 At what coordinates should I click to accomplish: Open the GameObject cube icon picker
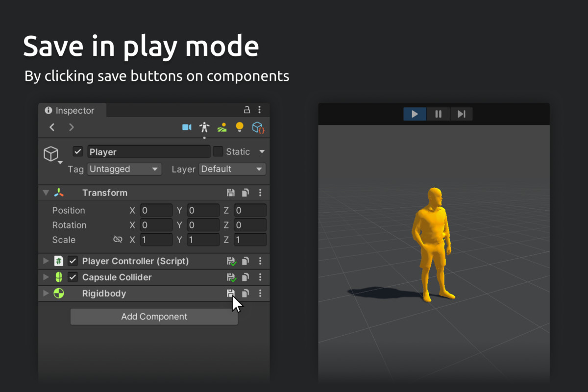[51, 154]
